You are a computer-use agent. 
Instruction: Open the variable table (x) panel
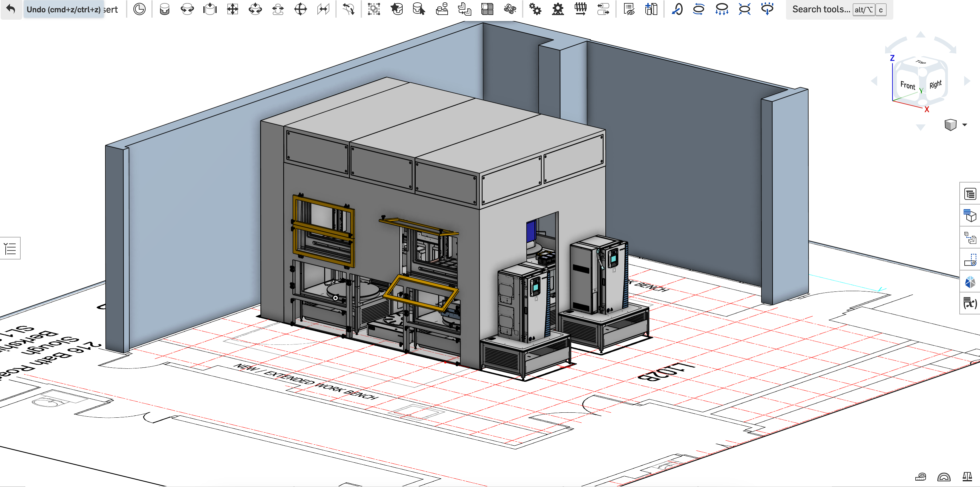970,303
